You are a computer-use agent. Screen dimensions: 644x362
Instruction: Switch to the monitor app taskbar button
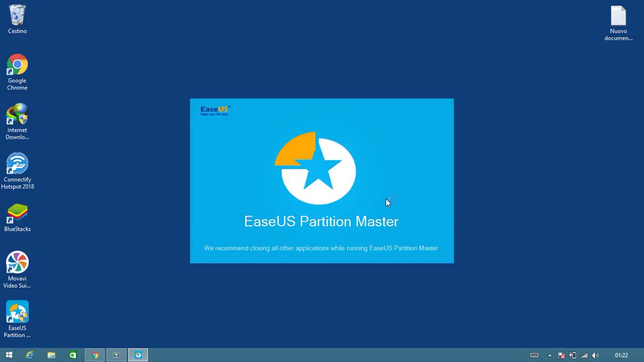coord(116,355)
